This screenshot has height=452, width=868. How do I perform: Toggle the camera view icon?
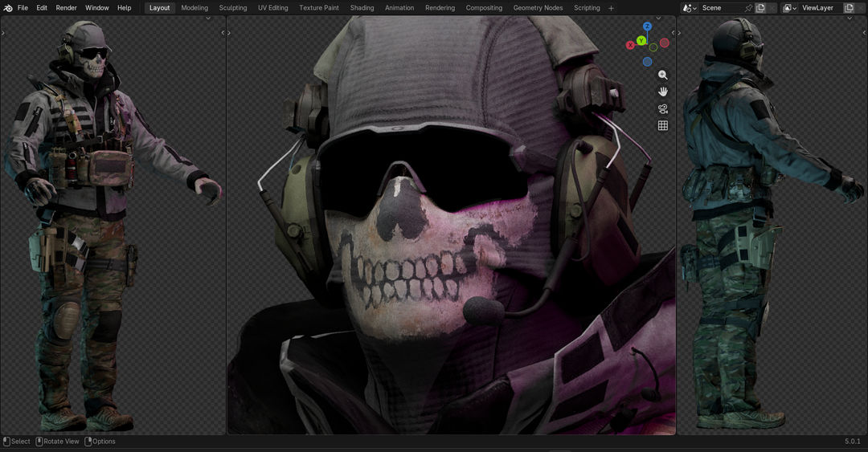tap(662, 108)
